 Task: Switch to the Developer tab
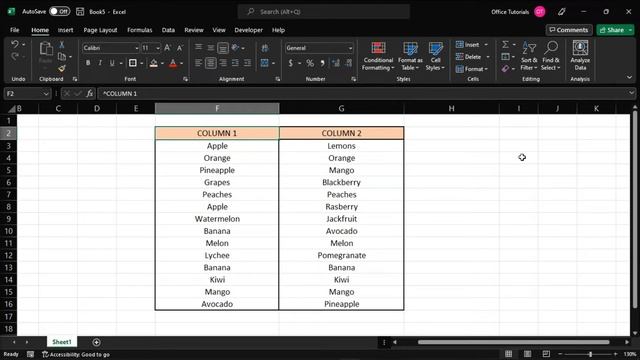(249, 30)
